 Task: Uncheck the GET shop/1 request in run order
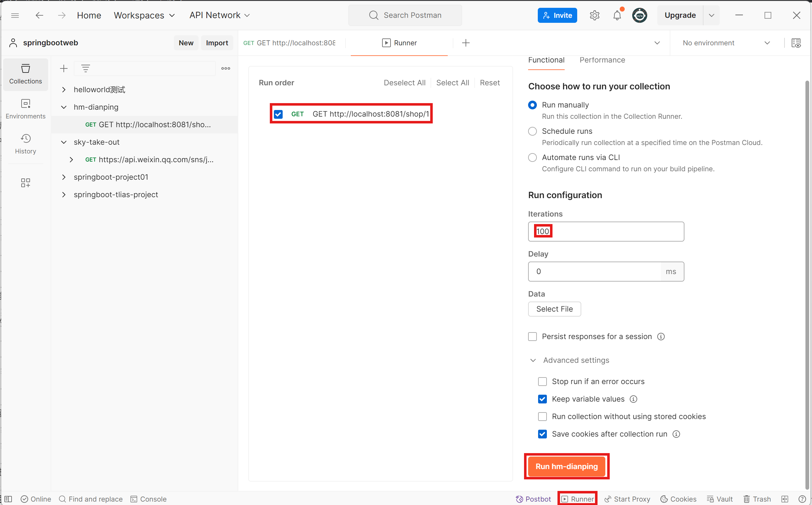(x=278, y=114)
